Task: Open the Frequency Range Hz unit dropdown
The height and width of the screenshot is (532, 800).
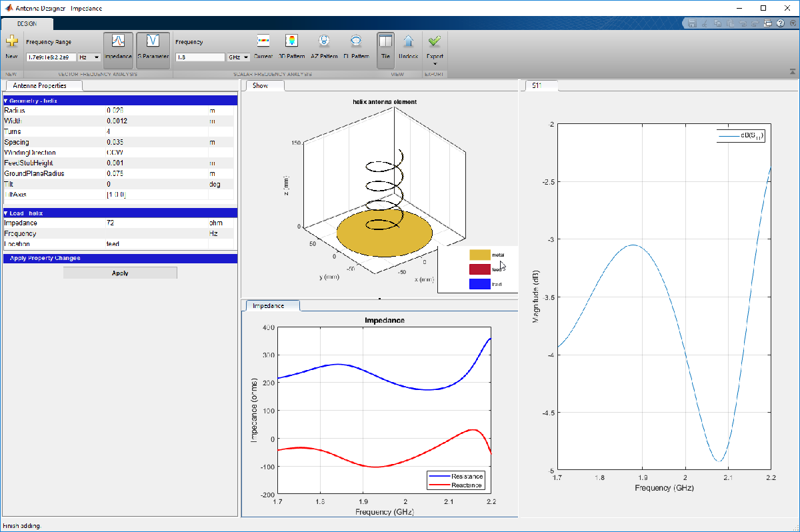Action: click(89, 57)
